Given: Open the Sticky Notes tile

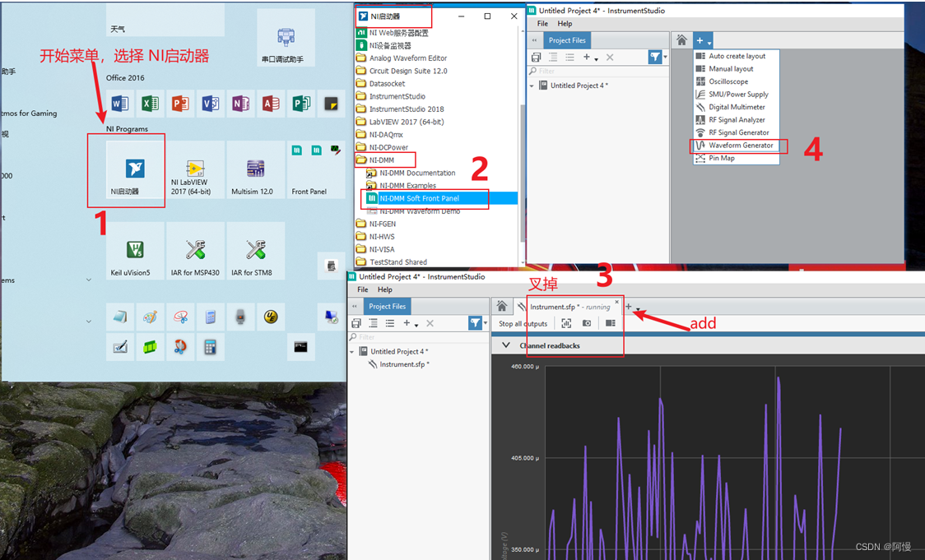Looking at the screenshot, I should pyautogui.click(x=331, y=104).
